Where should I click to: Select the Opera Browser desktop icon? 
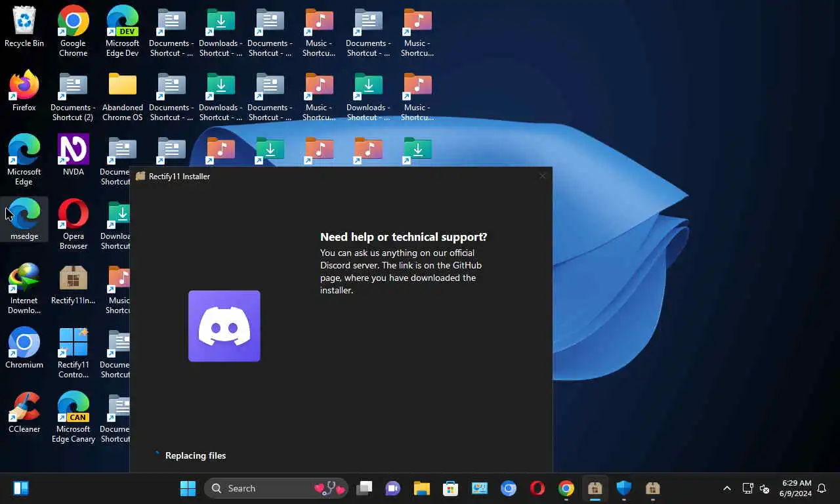pos(73,224)
